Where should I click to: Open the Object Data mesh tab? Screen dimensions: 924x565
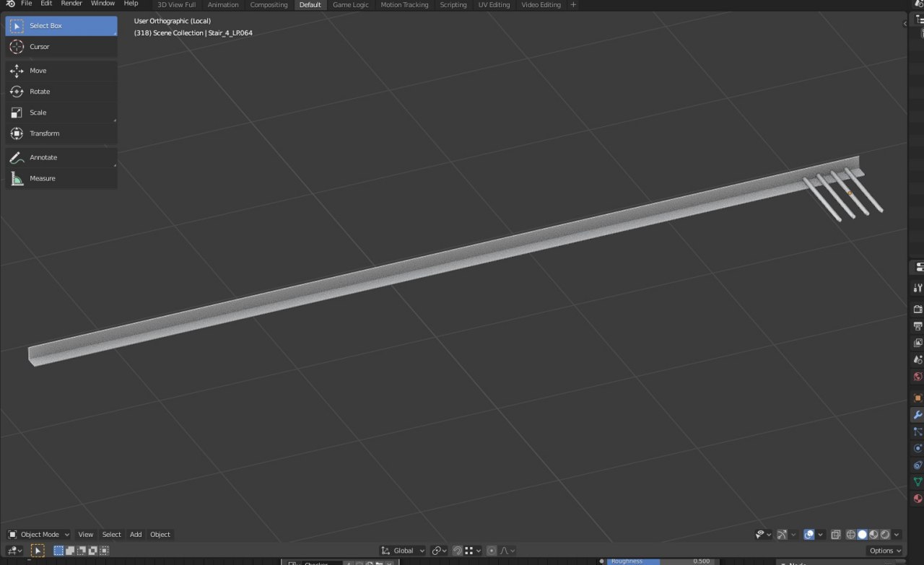pos(918,482)
